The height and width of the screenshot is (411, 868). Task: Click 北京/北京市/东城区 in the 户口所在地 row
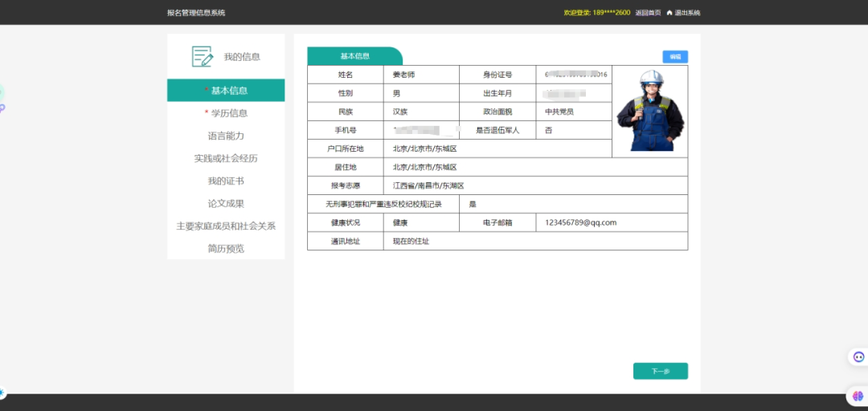coord(424,149)
